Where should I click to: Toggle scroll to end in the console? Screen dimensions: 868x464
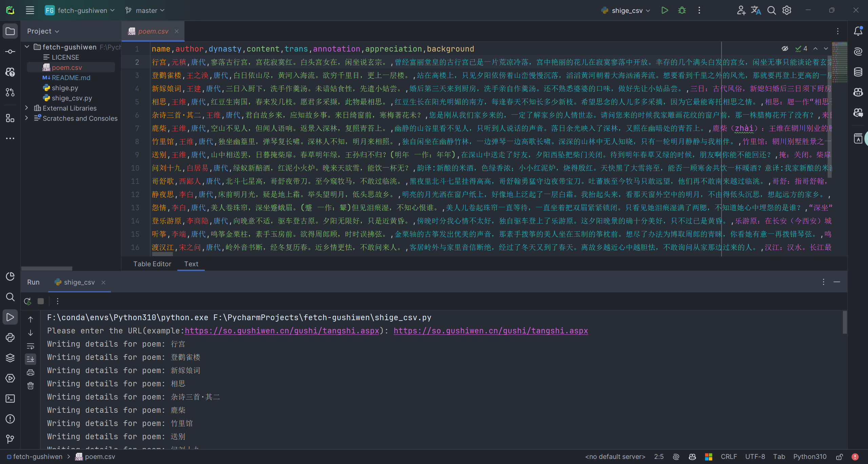point(31,359)
